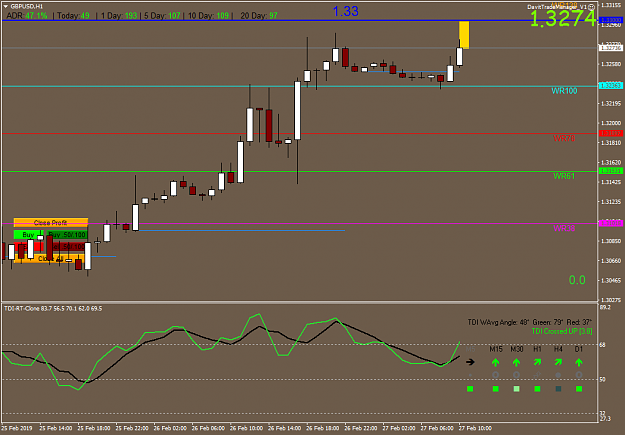Image resolution: width=625 pixels, height=435 pixels.
Task: Click the yellow rectangle above the last candle
Action: (464, 35)
